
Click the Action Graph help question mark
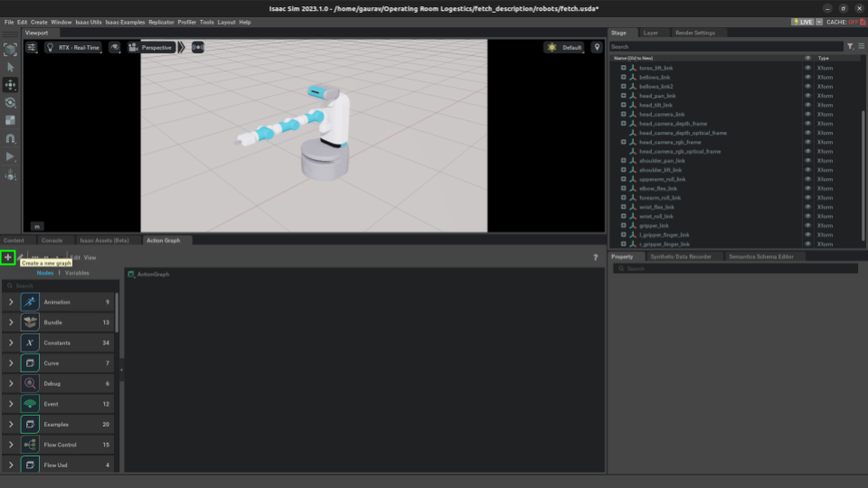pyautogui.click(x=596, y=258)
